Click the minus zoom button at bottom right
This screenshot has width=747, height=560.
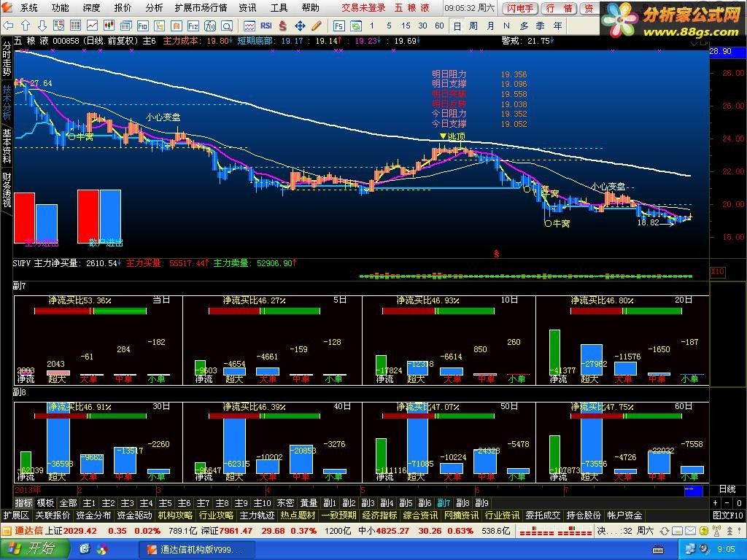[x=727, y=503]
